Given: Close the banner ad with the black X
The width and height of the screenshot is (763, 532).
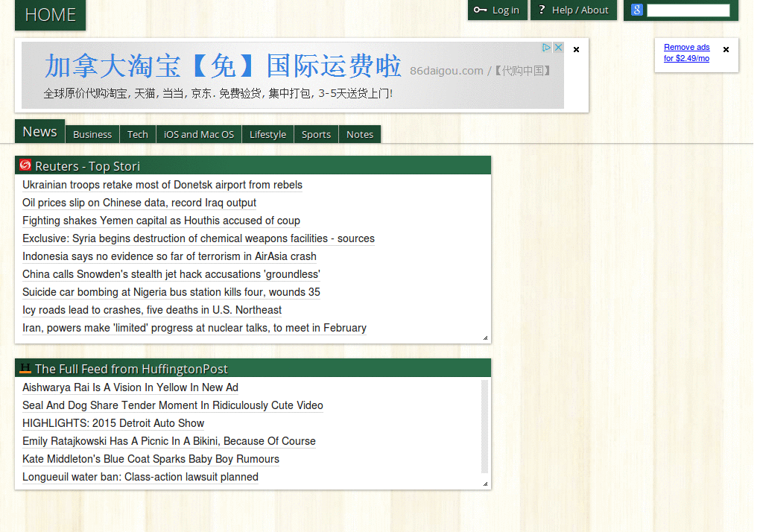Looking at the screenshot, I should click(576, 50).
